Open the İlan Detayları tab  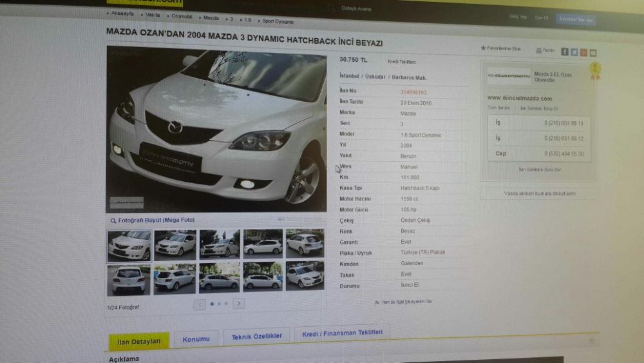[x=139, y=341]
